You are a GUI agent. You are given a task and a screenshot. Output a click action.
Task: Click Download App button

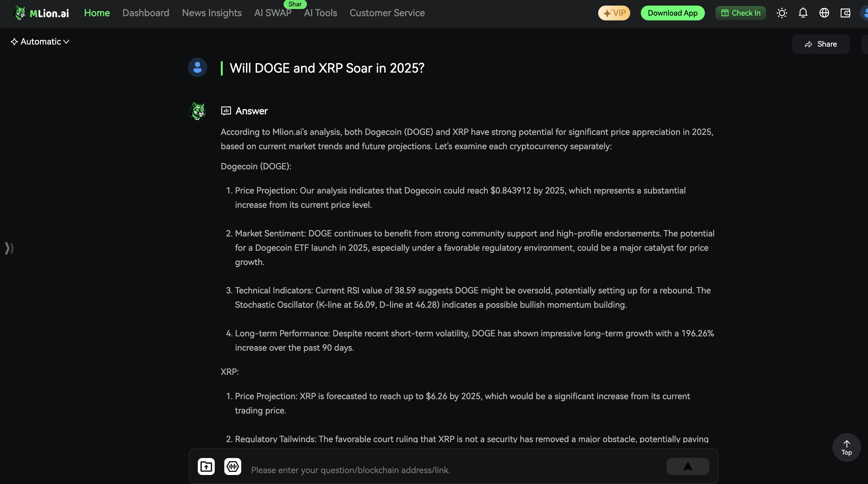[672, 13]
